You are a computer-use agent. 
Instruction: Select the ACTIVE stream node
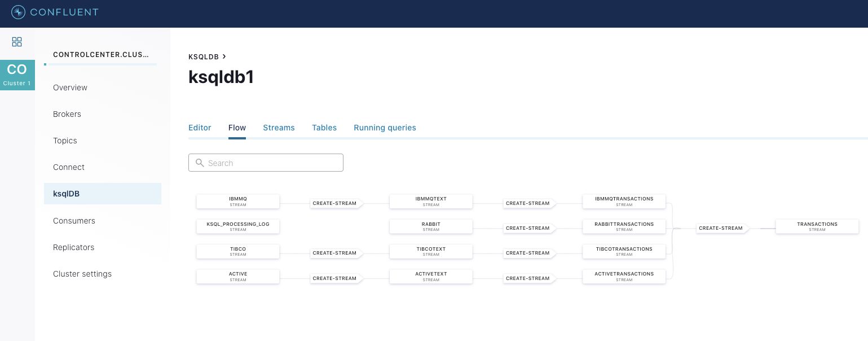[238, 276]
